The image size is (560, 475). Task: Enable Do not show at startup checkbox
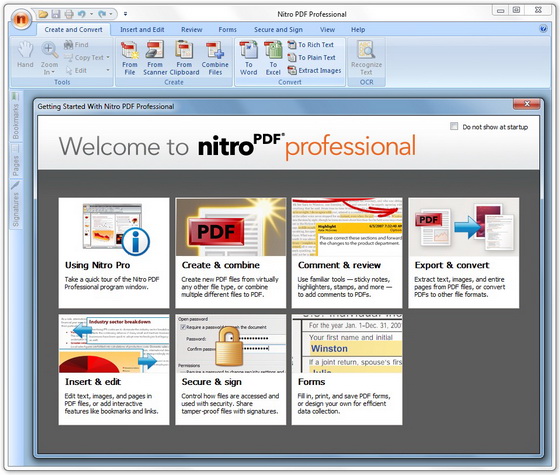click(x=454, y=126)
